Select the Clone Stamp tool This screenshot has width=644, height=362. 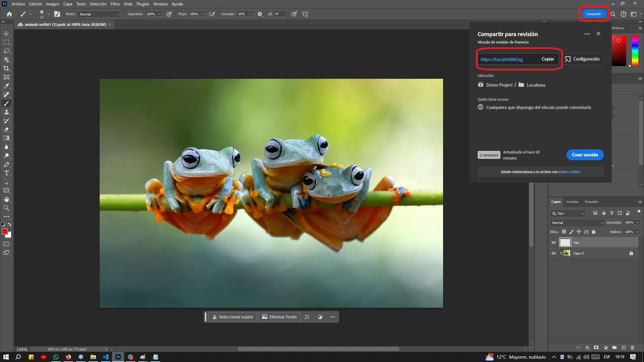click(6, 112)
